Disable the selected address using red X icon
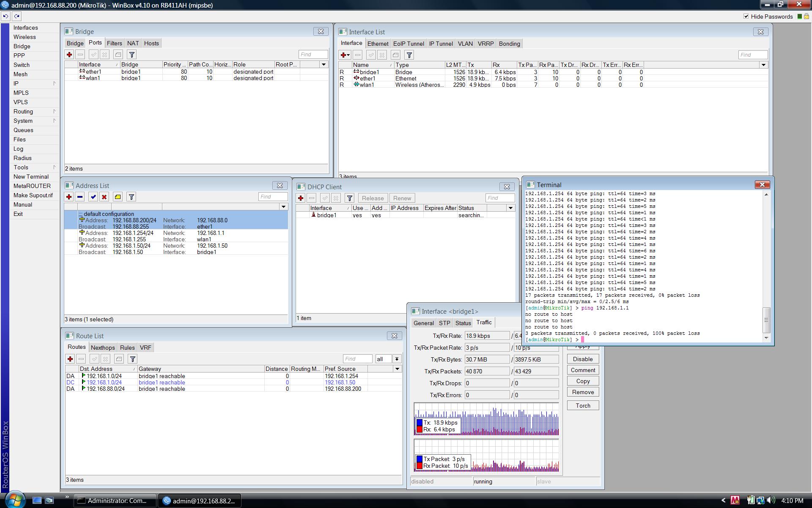 (104, 197)
